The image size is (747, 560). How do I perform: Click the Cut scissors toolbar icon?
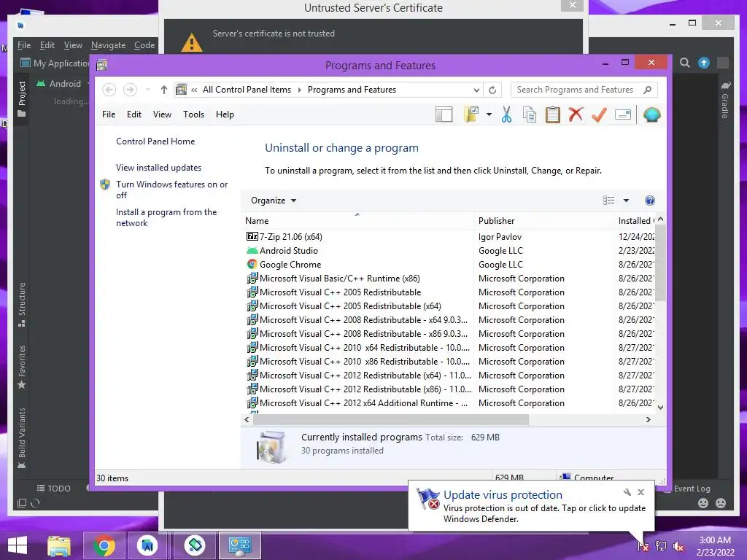[x=506, y=114]
